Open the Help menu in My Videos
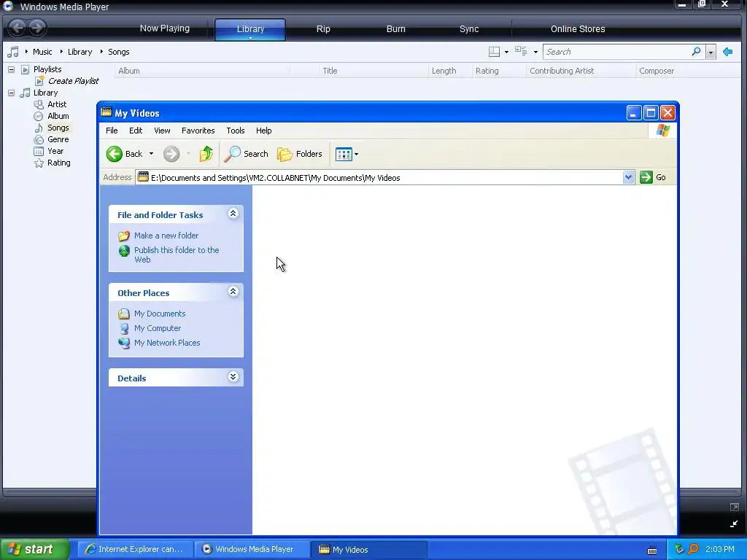Image resolution: width=747 pixels, height=560 pixels. coord(263,131)
